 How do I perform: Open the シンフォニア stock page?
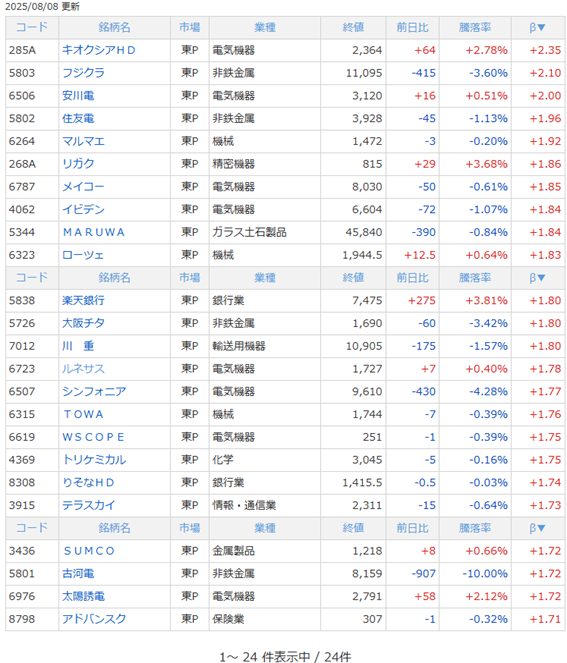point(94,392)
